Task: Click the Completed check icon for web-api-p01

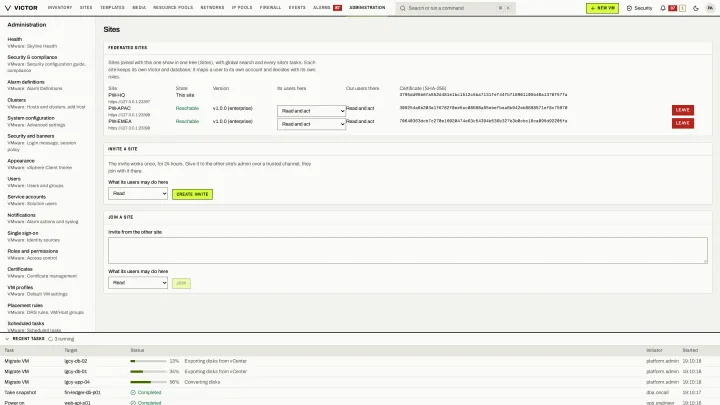Action: coord(133,403)
